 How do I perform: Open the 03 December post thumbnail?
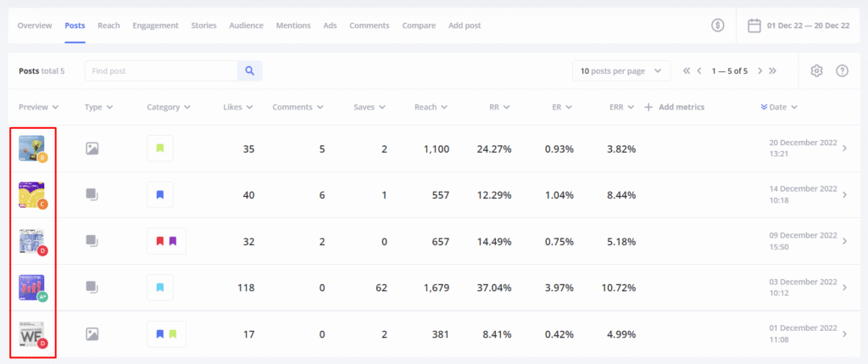(31, 286)
